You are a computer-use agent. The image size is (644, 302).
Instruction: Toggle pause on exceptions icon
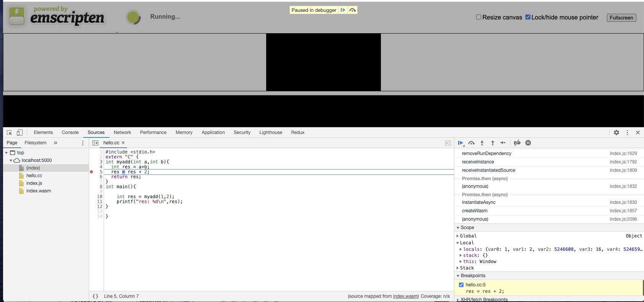pyautogui.click(x=528, y=143)
